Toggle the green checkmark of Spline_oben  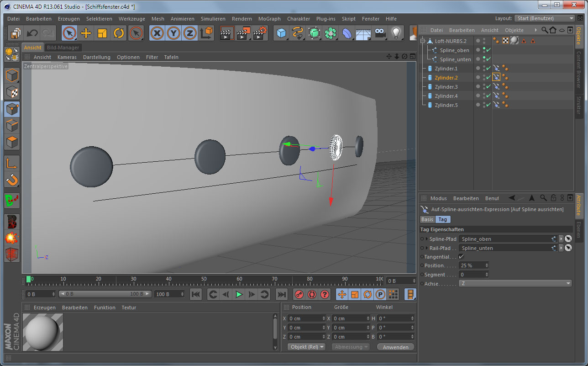point(488,50)
